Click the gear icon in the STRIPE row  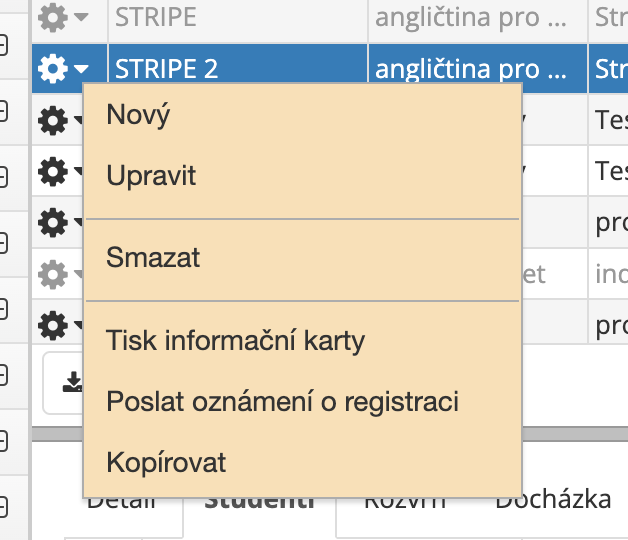point(52,18)
